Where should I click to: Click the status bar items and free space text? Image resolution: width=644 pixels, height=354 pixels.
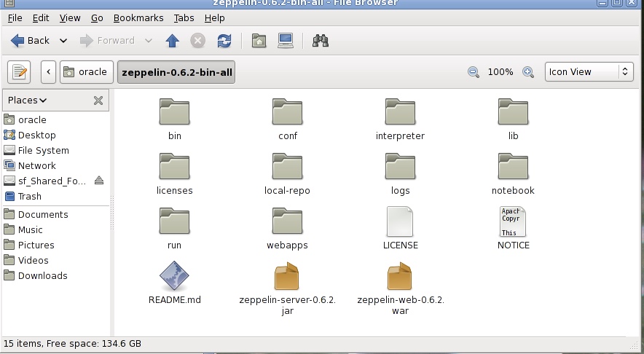click(x=72, y=344)
